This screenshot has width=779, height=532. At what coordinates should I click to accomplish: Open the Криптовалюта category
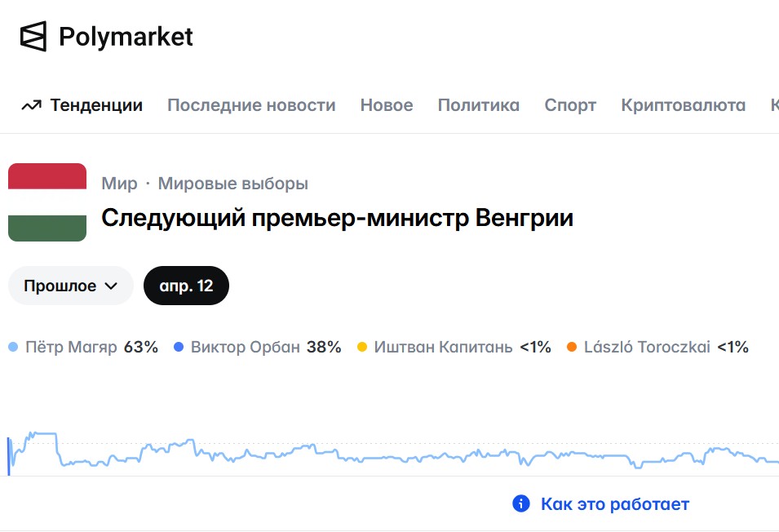click(683, 105)
